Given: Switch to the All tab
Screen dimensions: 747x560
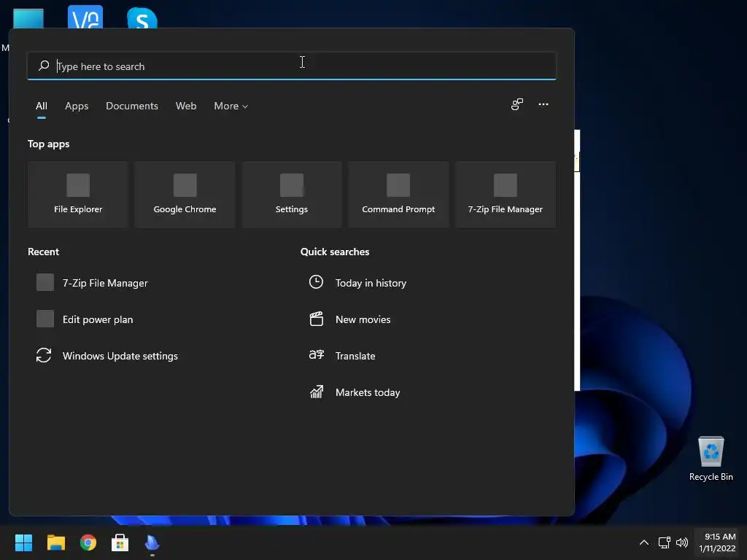Looking at the screenshot, I should coord(42,106).
